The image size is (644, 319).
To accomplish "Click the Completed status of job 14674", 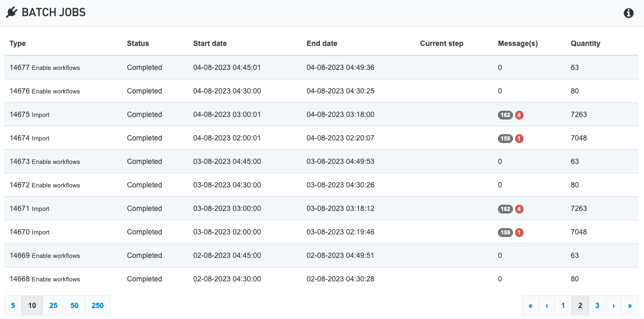I will (x=145, y=138).
